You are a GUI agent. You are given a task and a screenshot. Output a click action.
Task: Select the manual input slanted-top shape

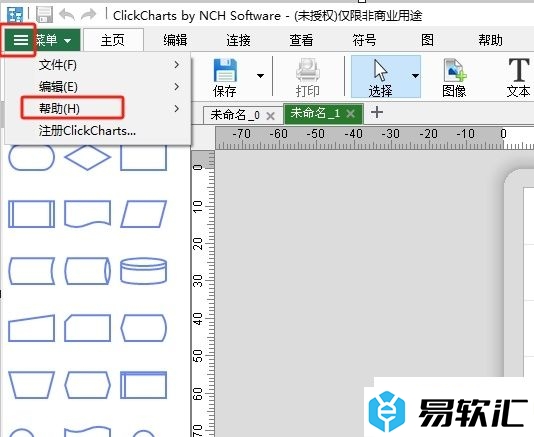click(31, 328)
